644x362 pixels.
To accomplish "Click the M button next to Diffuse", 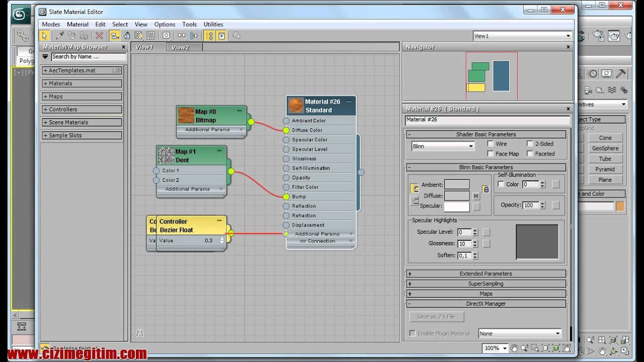I will (x=476, y=196).
